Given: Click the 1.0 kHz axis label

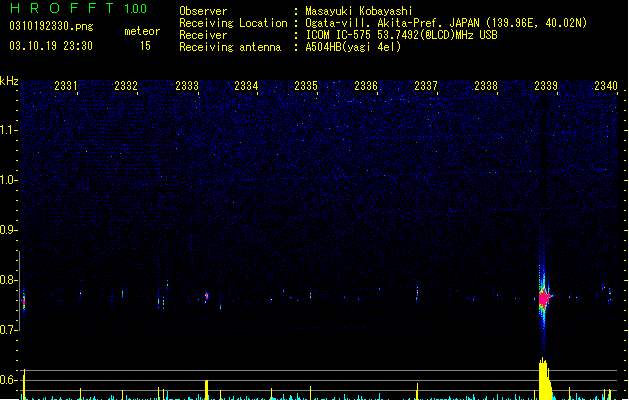Looking at the screenshot, I should click(x=8, y=180).
